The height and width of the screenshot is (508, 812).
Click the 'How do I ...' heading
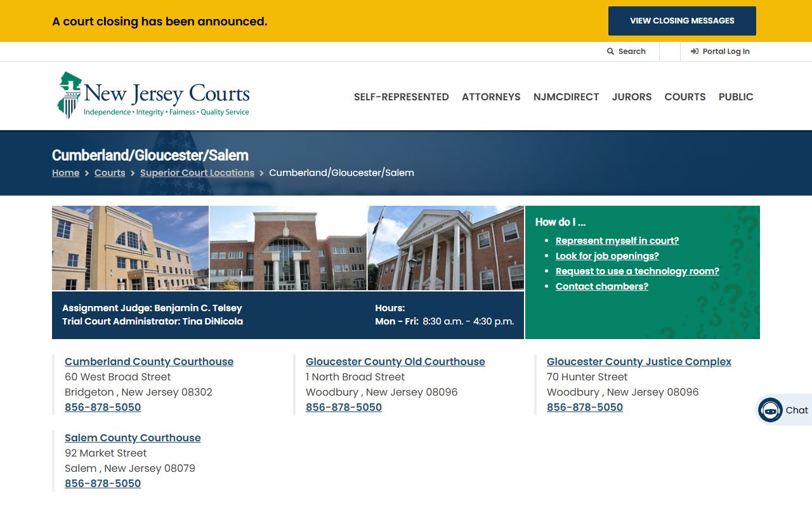[x=560, y=222]
